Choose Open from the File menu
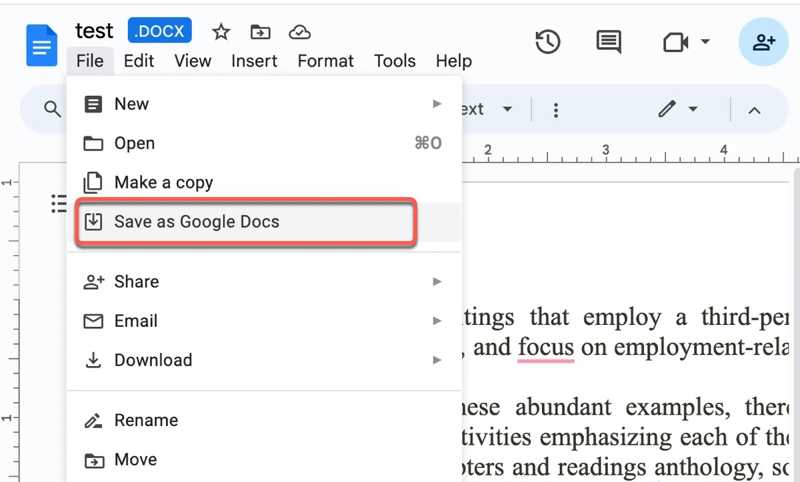This screenshot has width=800, height=482. pyautogui.click(x=264, y=143)
